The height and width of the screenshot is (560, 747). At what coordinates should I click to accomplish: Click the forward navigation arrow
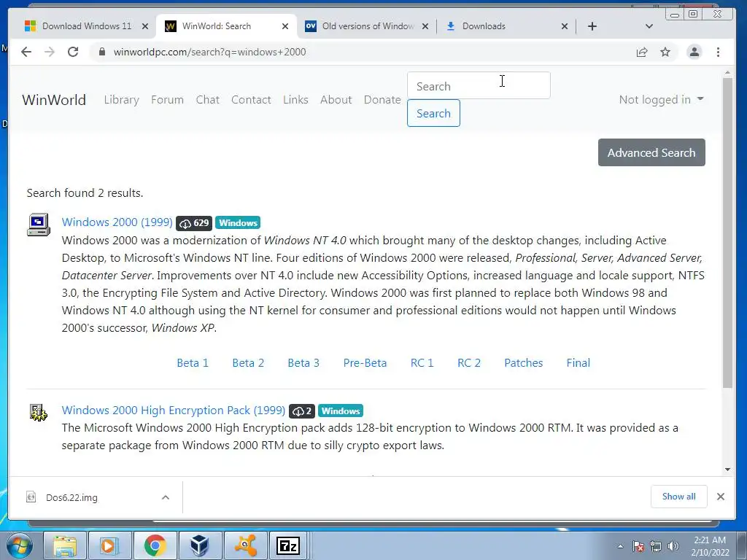[x=50, y=52]
